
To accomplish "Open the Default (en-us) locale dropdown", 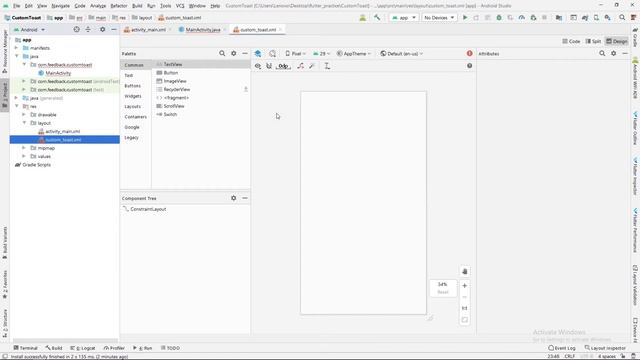I will click(x=402, y=53).
